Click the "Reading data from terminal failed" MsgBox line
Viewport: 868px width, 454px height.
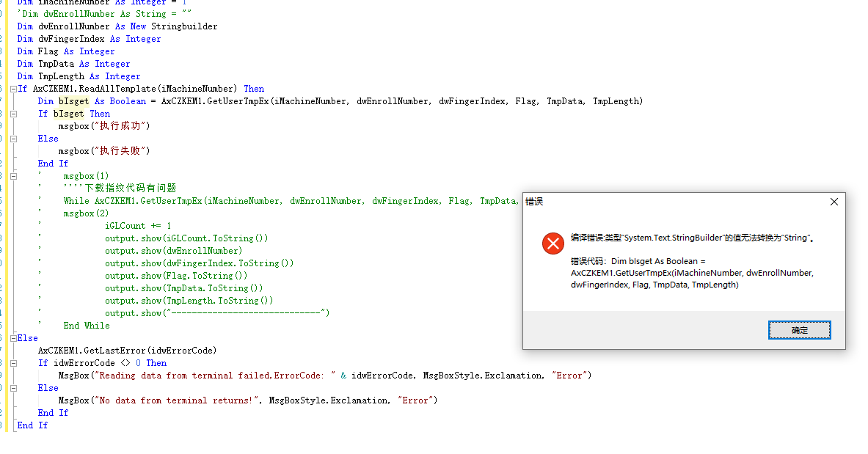pyautogui.click(x=324, y=376)
